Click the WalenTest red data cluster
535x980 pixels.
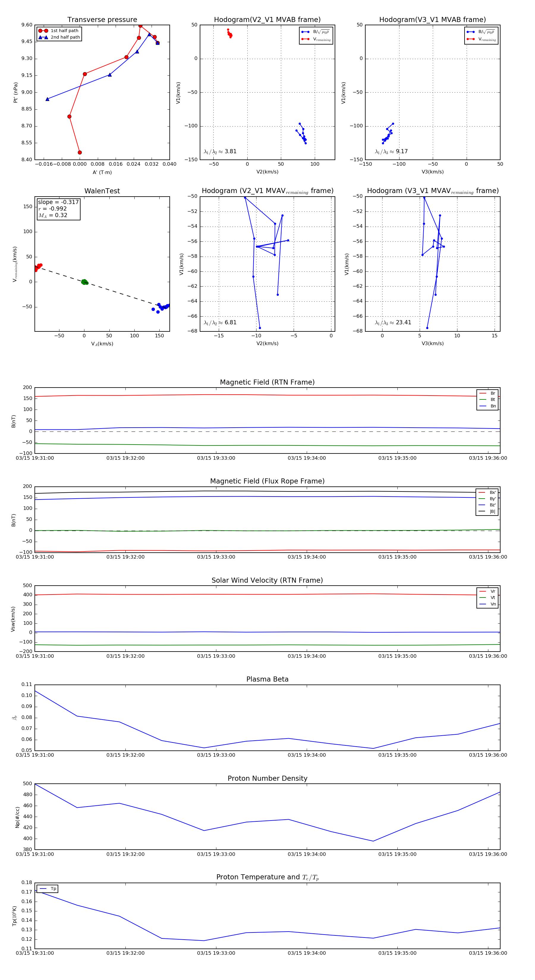coord(37,267)
